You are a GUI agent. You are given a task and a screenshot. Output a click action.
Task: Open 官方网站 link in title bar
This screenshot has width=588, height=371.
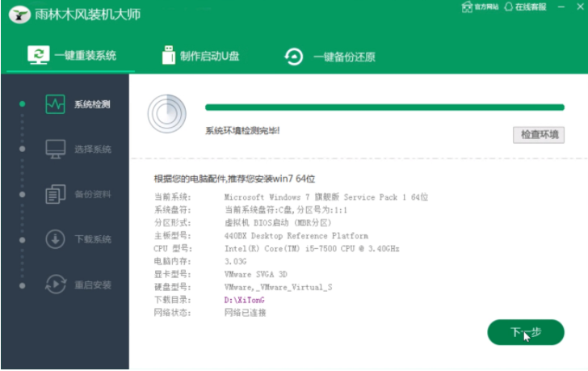480,6
